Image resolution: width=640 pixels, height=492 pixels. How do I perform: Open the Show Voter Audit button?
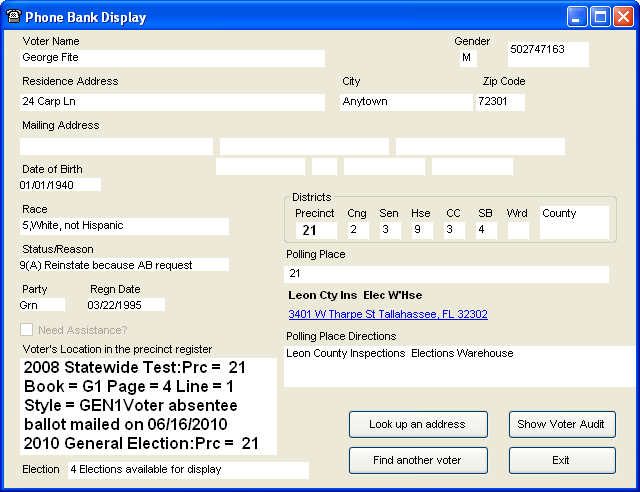pyautogui.click(x=562, y=424)
